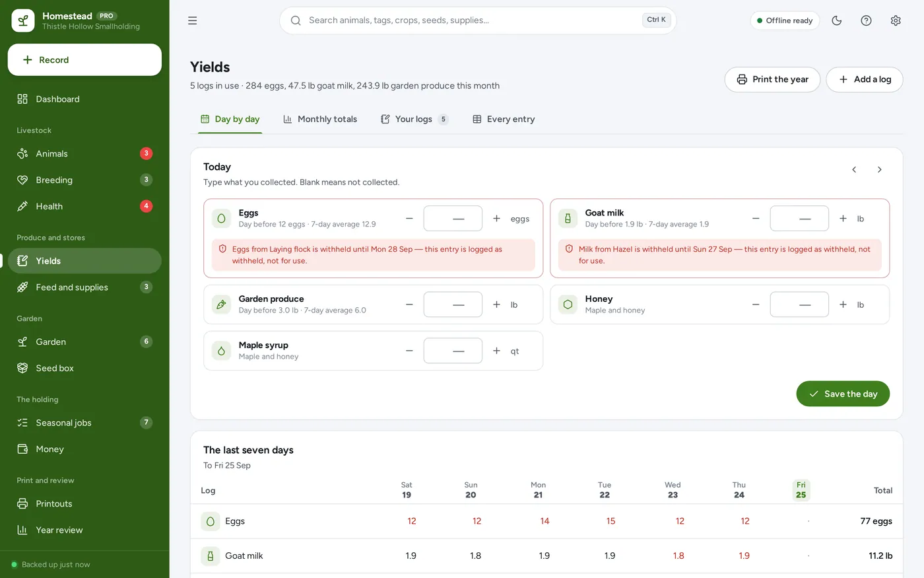Image resolution: width=924 pixels, height=578 pixels.
Task: Open Every entry tab
Action: point(504,119)
